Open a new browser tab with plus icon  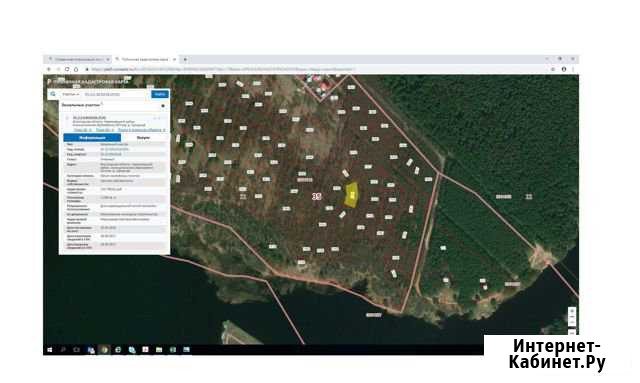pos(185,60)
